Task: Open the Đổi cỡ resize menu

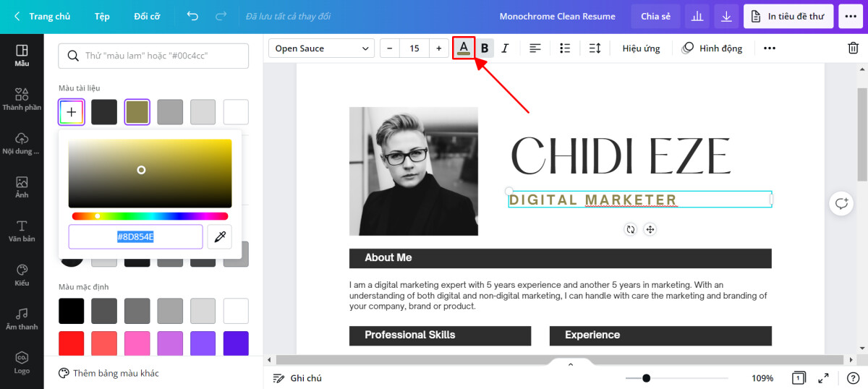Action: pos(147,16)
